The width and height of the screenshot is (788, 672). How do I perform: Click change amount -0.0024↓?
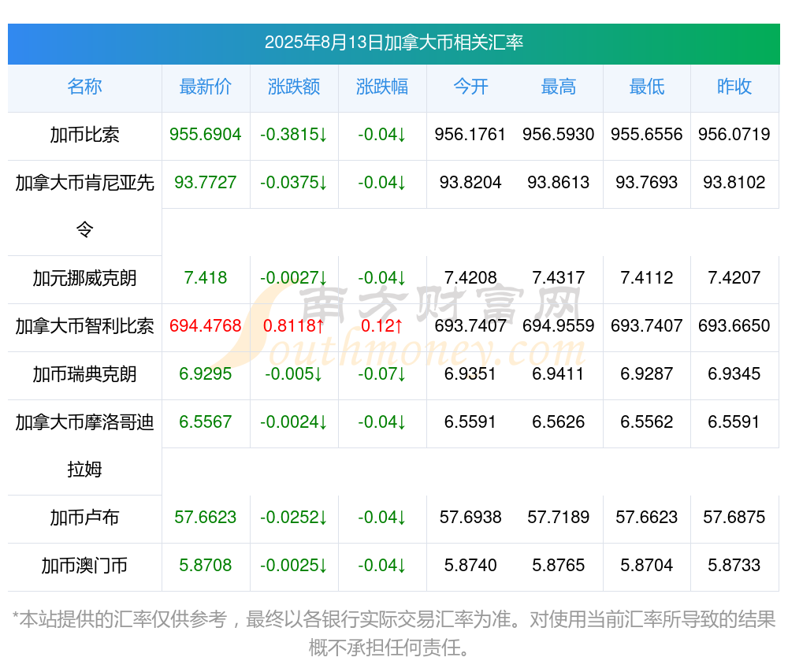[x=294, y=422]
